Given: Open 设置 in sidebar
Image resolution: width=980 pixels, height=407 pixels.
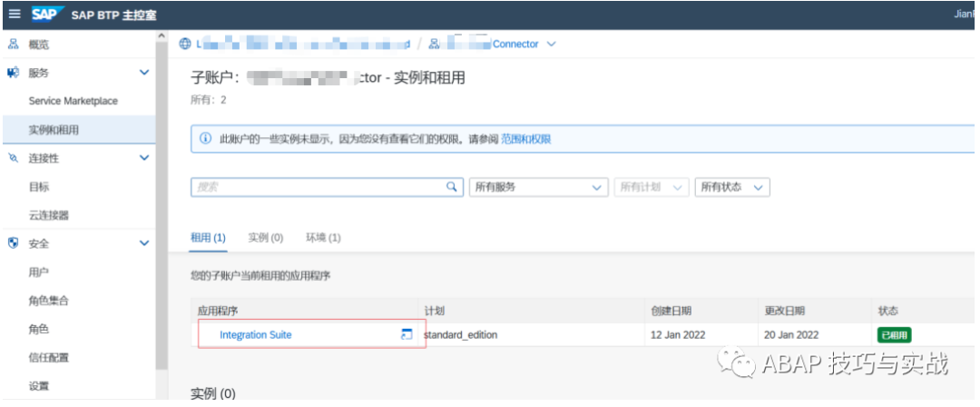Looking at the screenshot, I should [x=39, y=386].
